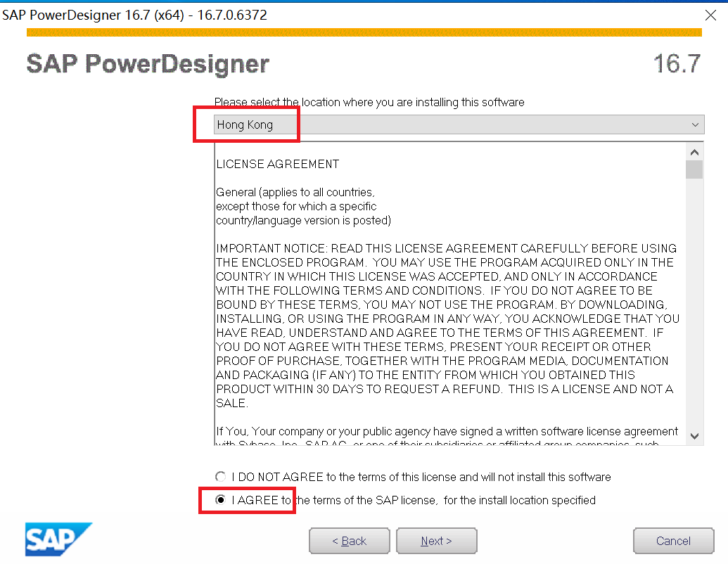This screenshot has height=564, width=728.
Task: Expand the combo box showing Hong Kong
Action: tap(457, 124)
